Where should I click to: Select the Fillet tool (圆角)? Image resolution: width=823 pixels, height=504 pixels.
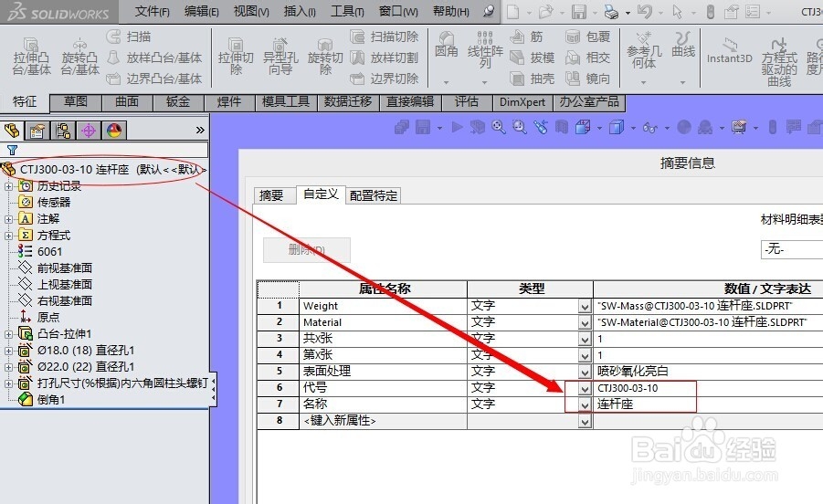pyautogui.click(x=446, y=45)
